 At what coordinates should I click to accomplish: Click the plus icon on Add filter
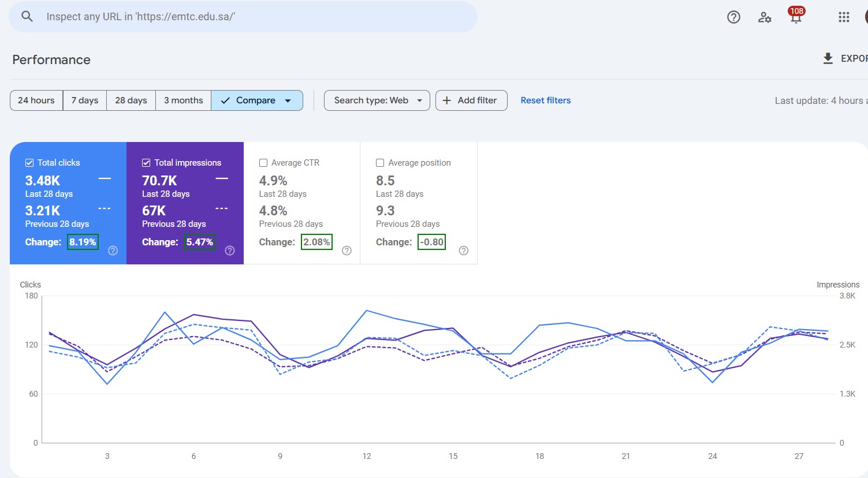446,100
